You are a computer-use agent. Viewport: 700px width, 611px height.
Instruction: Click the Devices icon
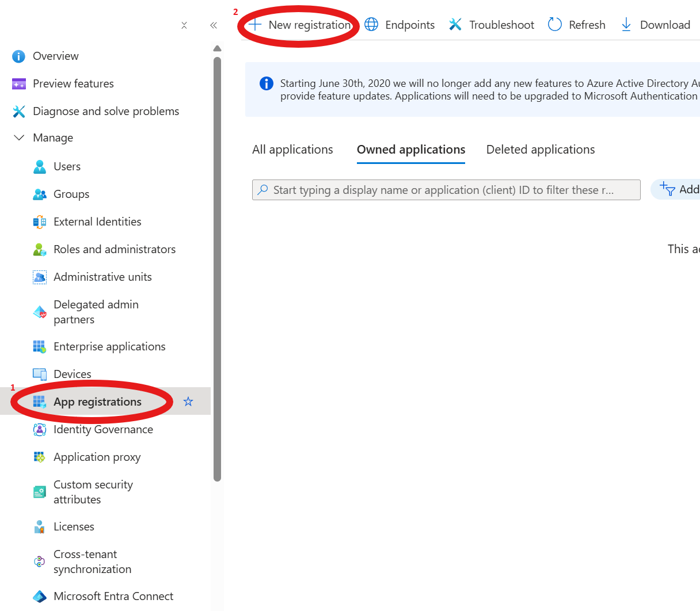pyautogui.click(x=39, y=375)
